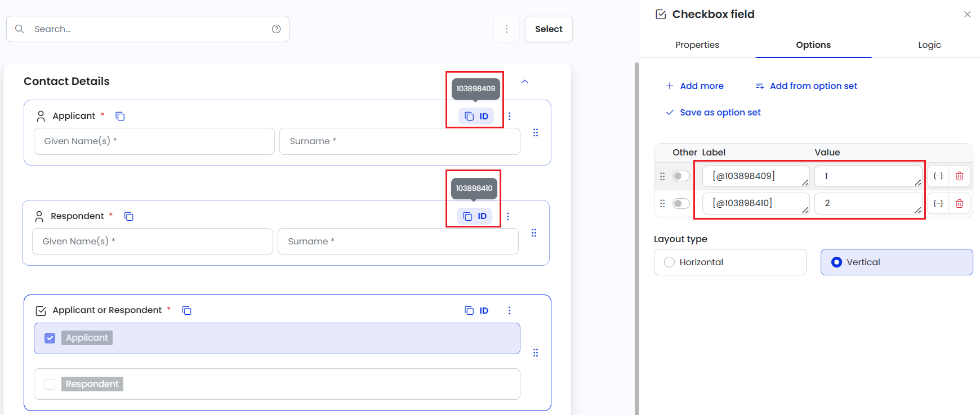Switch to the Properties tab
The height and width of the screenshot is (415, 980).
697,45
